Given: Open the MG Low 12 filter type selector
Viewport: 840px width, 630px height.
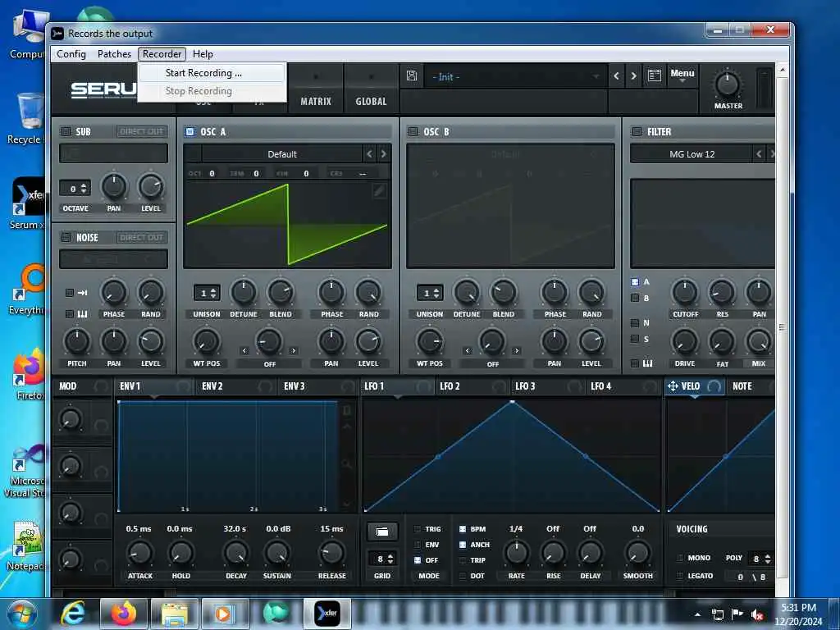Looking at the screenshot, I should (x=692, y=154).
